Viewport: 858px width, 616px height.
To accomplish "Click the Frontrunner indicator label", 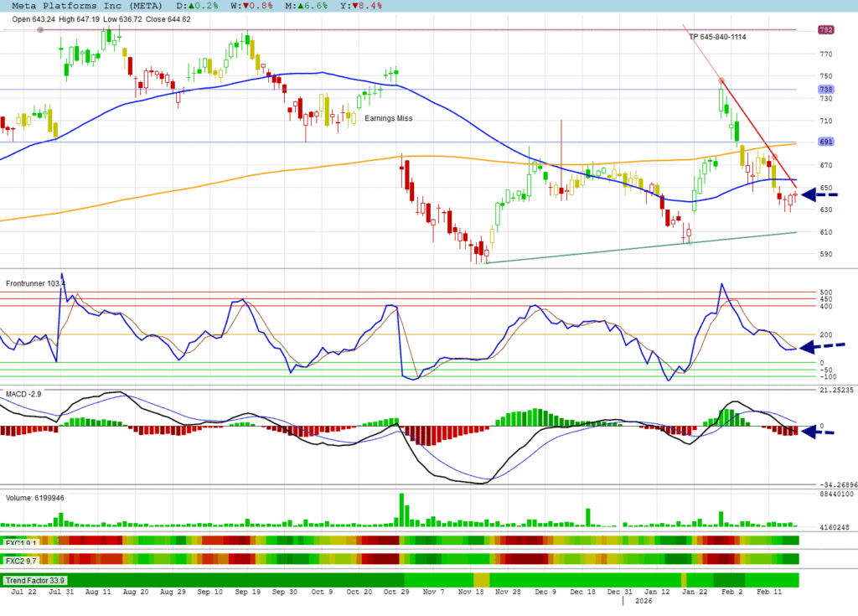I will [x=35, y=284].
